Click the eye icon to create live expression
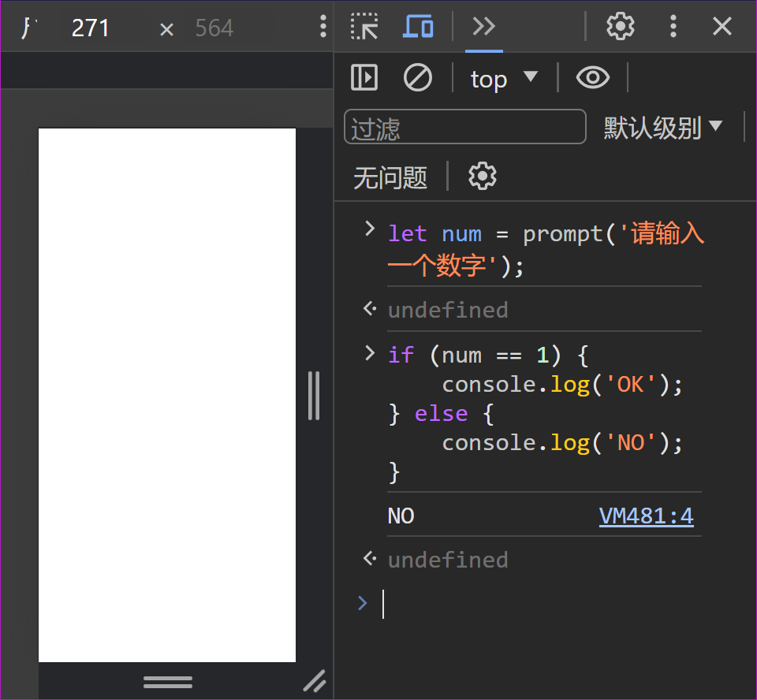This screenshot has width=757, height=700. tap(592, 78)
